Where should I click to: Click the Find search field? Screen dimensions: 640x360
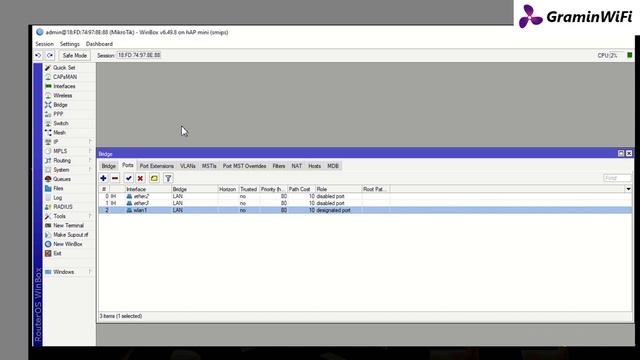point(617,178)
